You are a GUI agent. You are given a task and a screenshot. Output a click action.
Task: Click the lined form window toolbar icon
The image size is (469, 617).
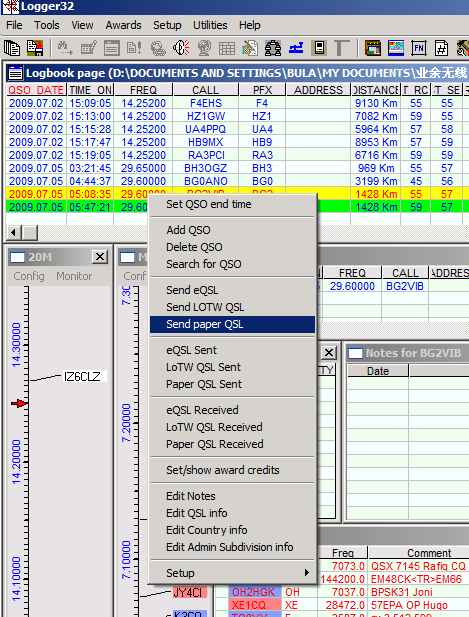111,48
